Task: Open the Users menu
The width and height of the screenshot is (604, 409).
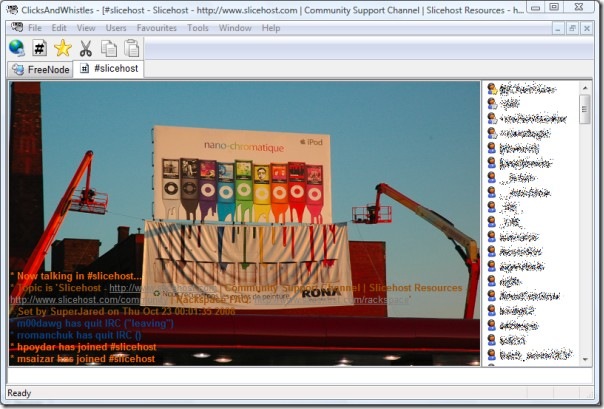Action: [116, 28]
